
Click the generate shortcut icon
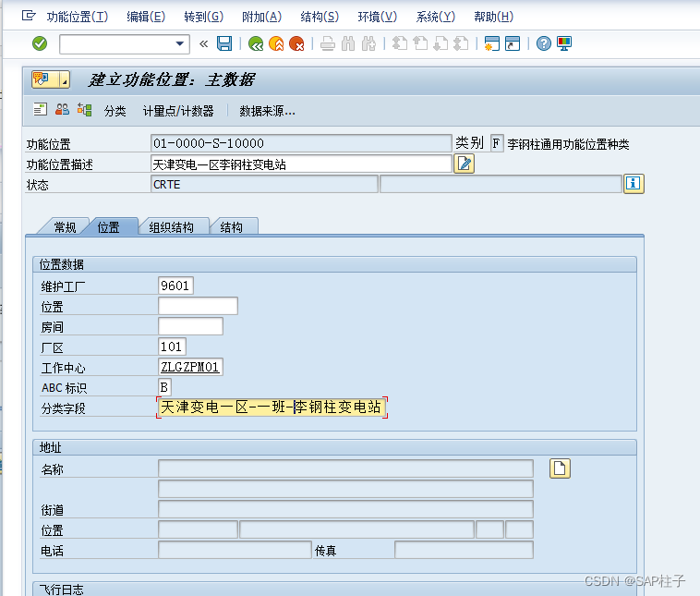pos(513,43)
